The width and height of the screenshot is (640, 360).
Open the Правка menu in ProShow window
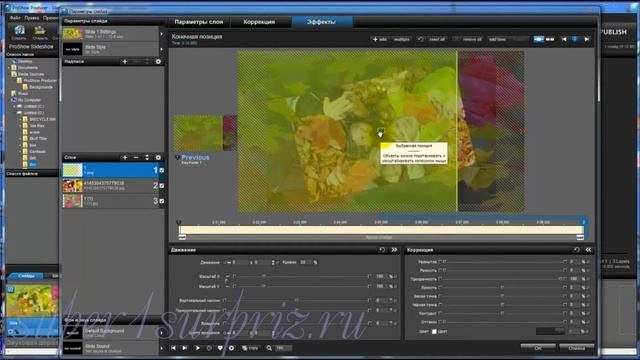[31, 18]
